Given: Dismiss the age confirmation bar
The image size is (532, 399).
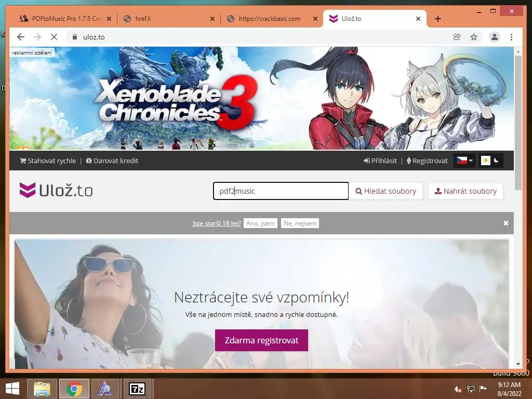Looking at the screenshot, I should 506,223.
